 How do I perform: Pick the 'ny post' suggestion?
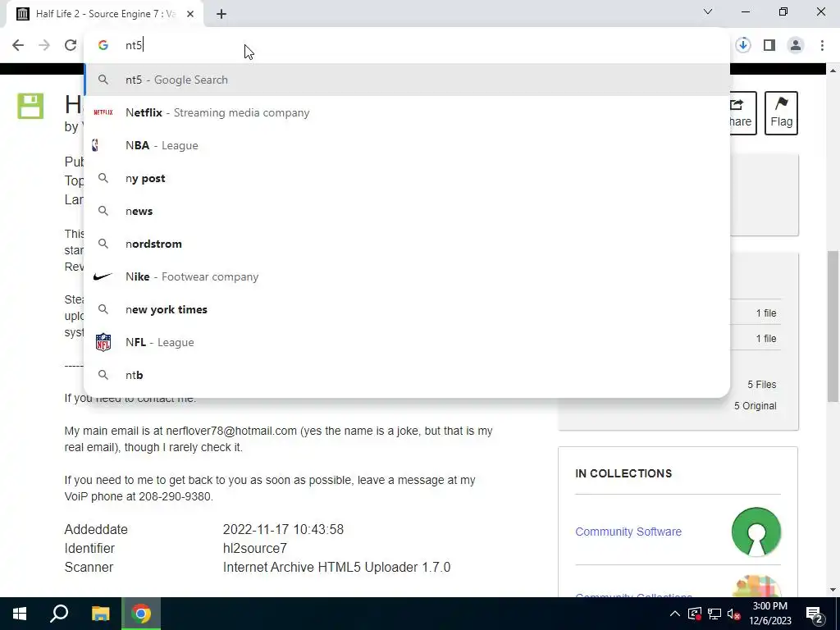click(x=407, y=178)
